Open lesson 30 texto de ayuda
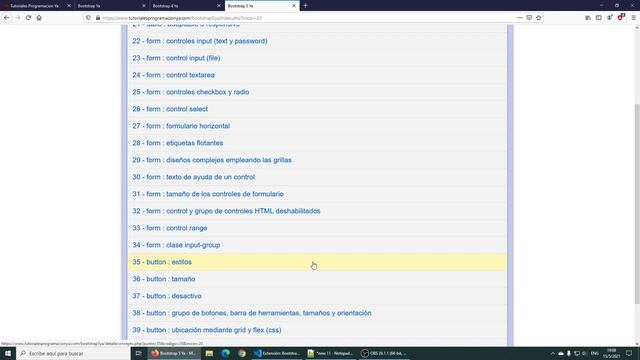The width and height of the screenshot is (640, 360). pyautogui.click(x=193, y=177)
